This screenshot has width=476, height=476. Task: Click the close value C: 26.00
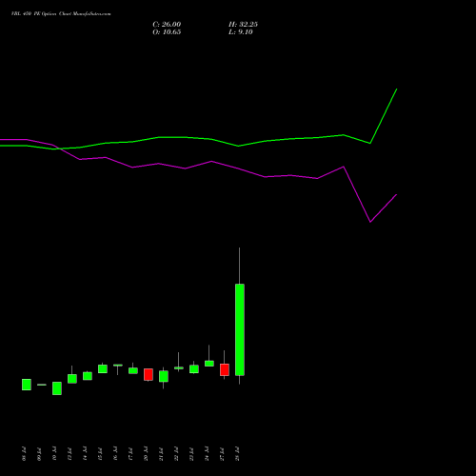pyautogui.click(x=167, y=25)
